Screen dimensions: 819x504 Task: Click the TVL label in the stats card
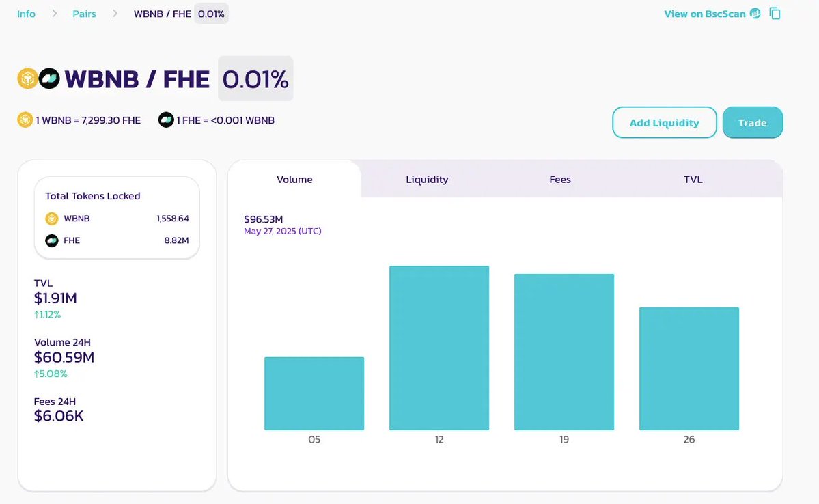(43, 283)
